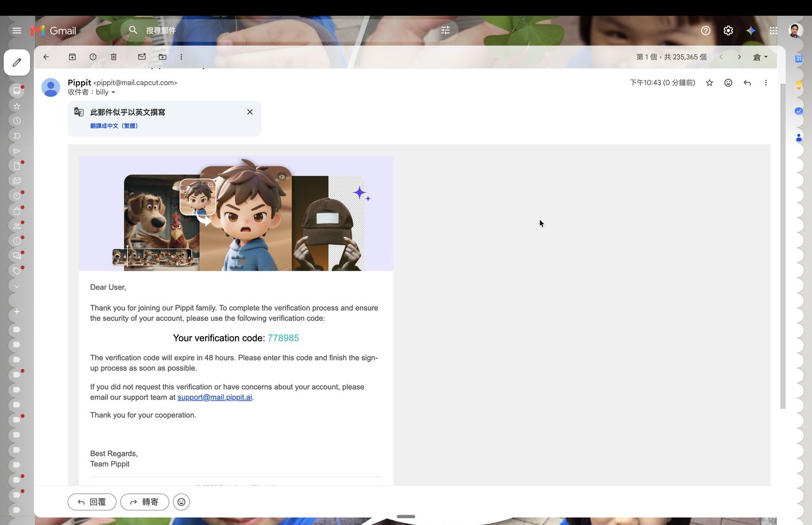Open Gmail help support icon
This screenshot has height=525, width=812.
[x=706, y=31]
